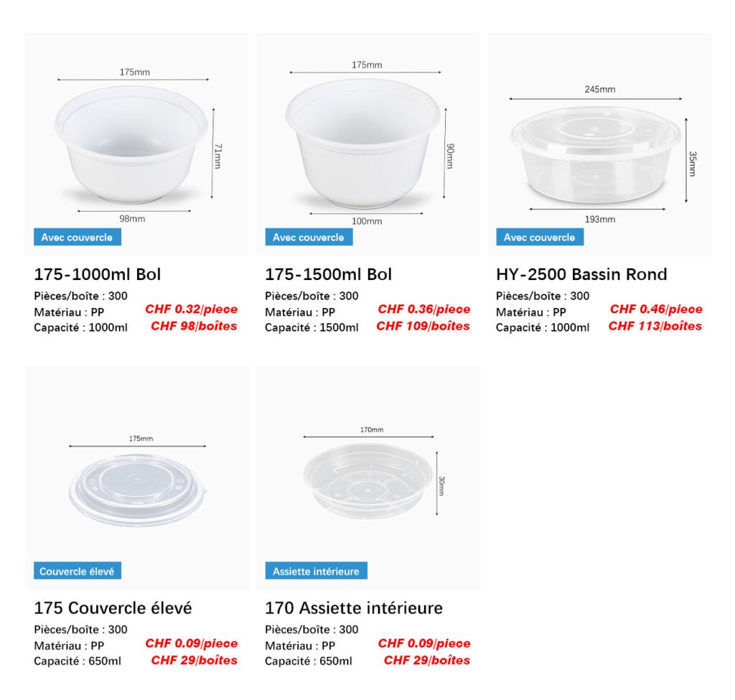Select the CHF 0.46/piece price
Viewport: 735px width, 700px height.
point(656,309)
